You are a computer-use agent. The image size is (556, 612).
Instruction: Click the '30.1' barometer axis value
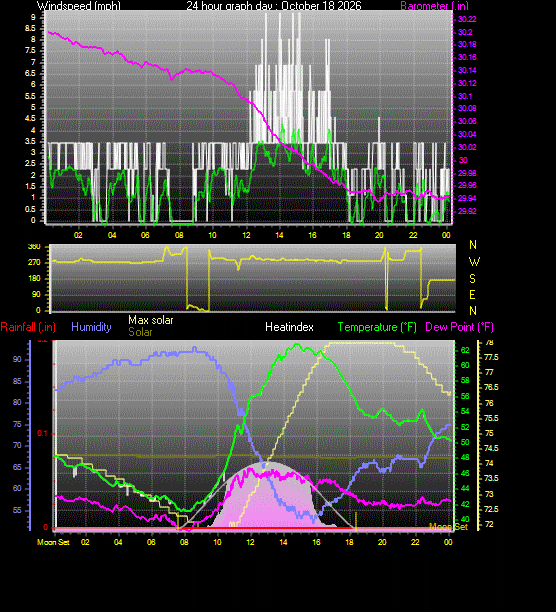tap(465, 96)
